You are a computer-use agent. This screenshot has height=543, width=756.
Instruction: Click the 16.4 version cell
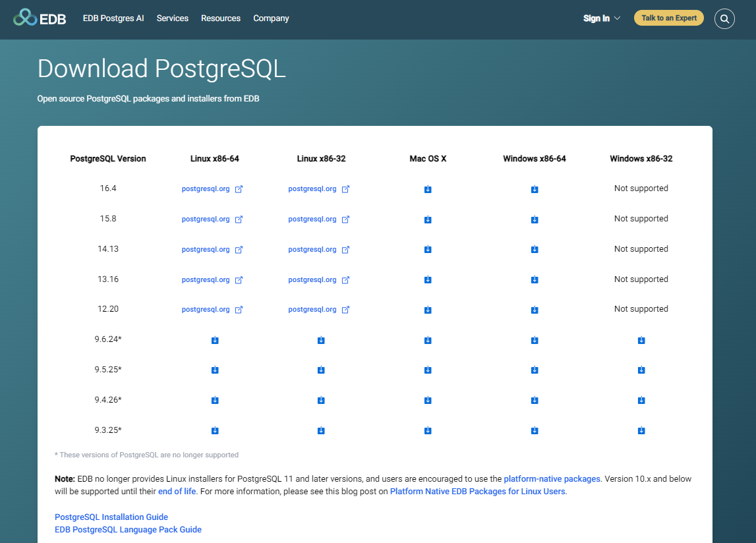108,188
